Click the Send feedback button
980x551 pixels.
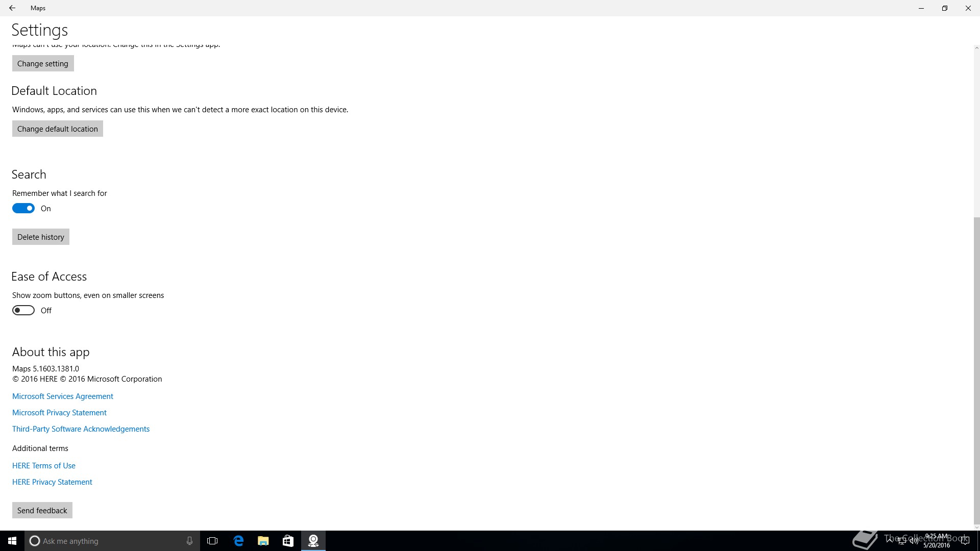point(42,510)
